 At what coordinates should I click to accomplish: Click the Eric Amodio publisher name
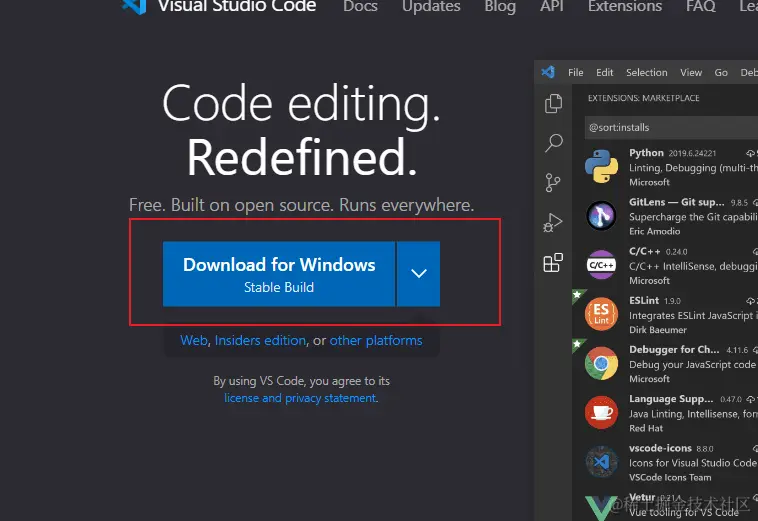coord(654,231)
